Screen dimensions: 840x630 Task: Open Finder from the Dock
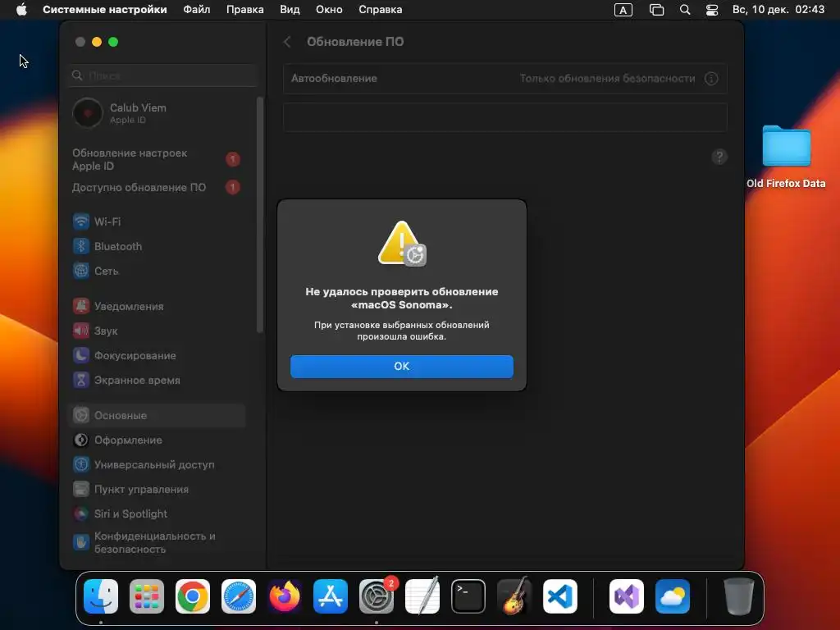[101, 596]
